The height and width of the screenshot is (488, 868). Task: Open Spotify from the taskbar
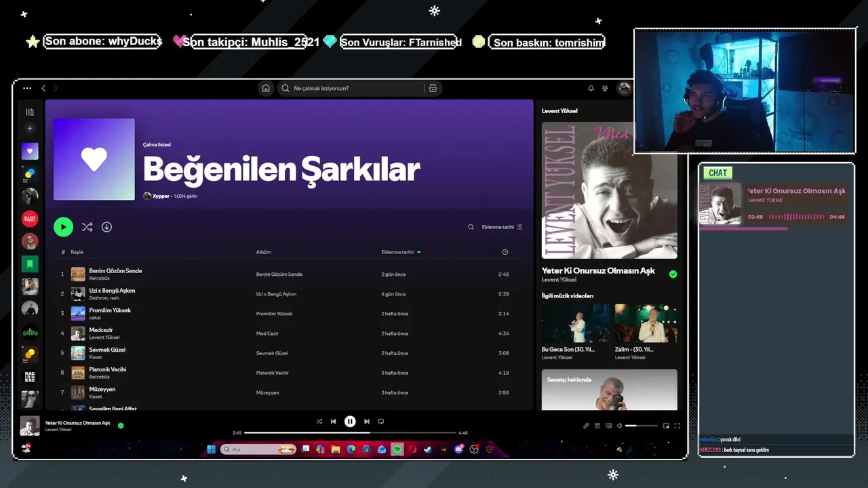397,449
